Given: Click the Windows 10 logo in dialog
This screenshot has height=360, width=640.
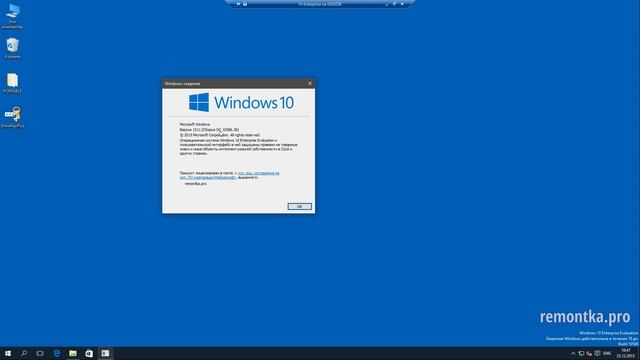Looking at the screenshot, I should pyautogui.click(x=241, y=102).
